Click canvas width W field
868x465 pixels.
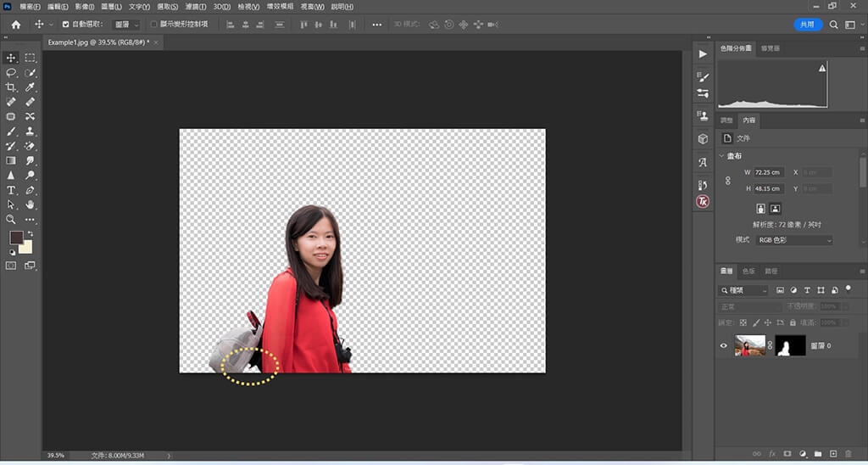[769, 172]
